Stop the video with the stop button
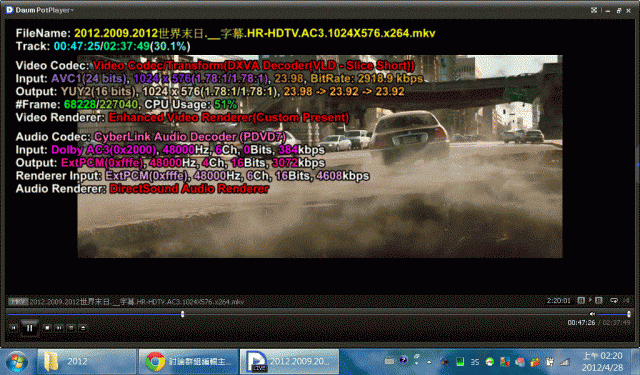 47,328
